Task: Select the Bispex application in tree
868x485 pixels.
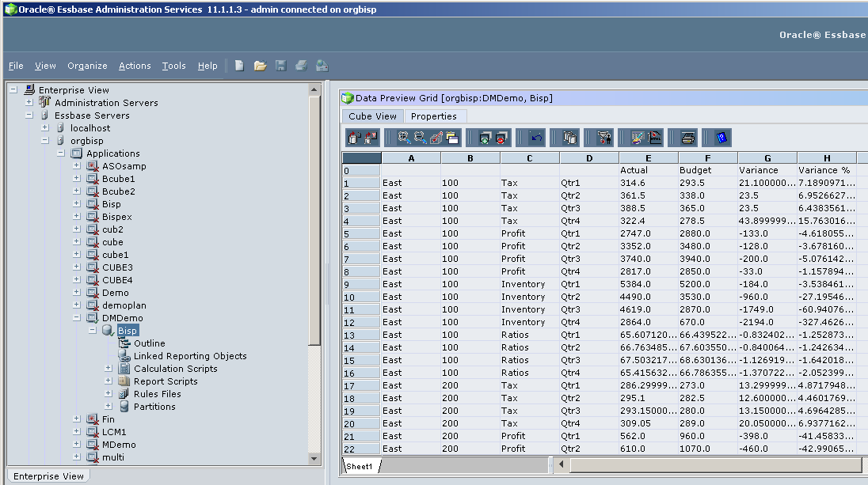Action: (116, 217)
